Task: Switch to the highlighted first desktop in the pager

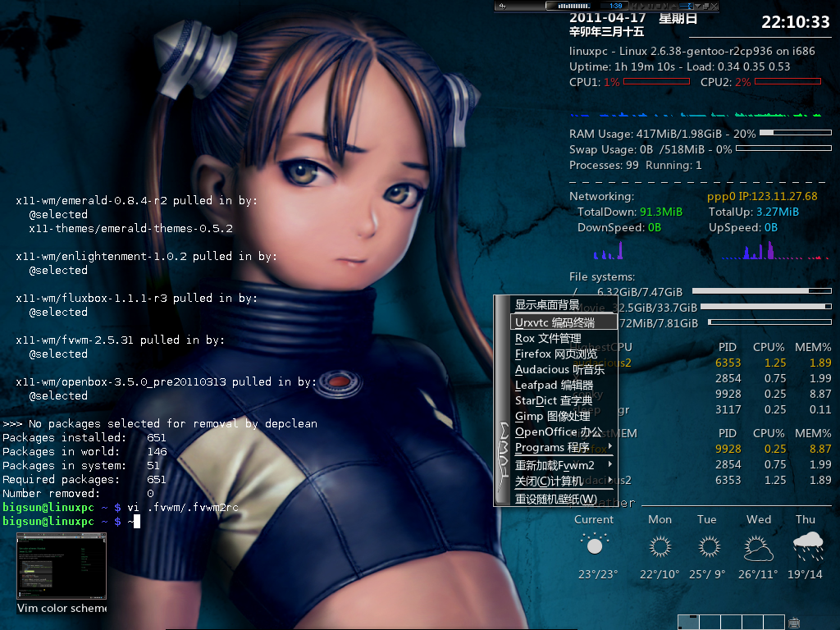Action: pyautogui.click(x=688, y=622)
